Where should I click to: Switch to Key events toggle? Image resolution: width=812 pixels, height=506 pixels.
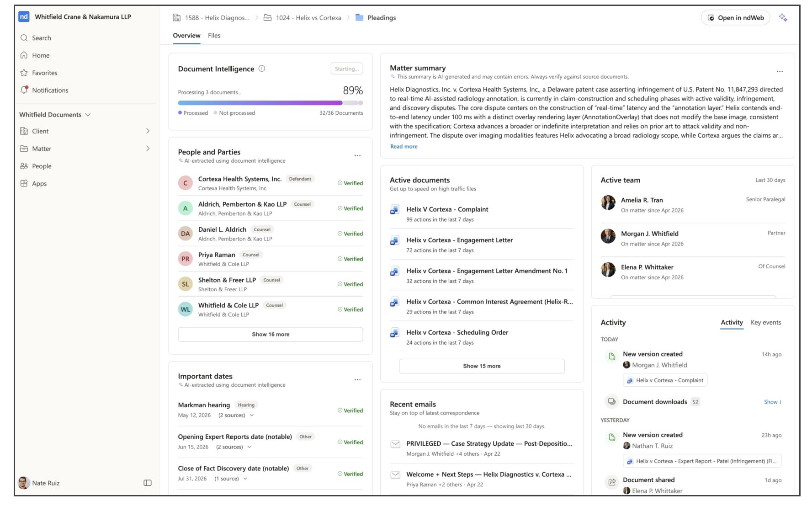[x=766, y=322]
